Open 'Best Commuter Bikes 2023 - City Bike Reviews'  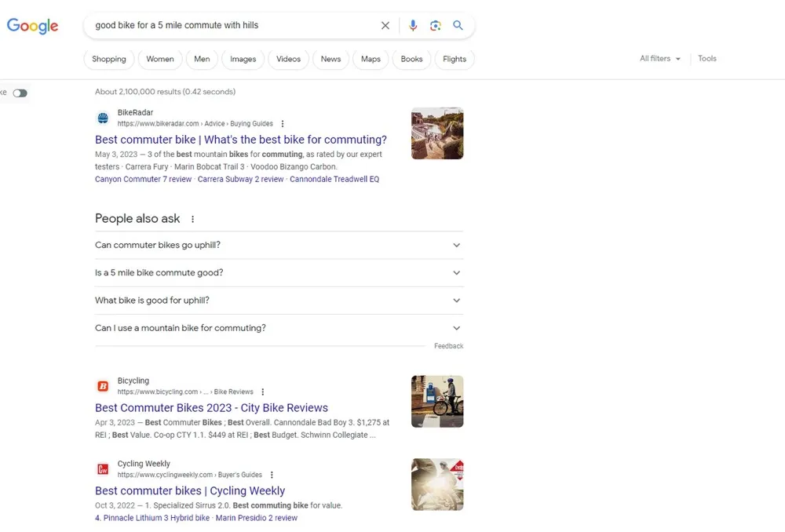tap(211, 408)
